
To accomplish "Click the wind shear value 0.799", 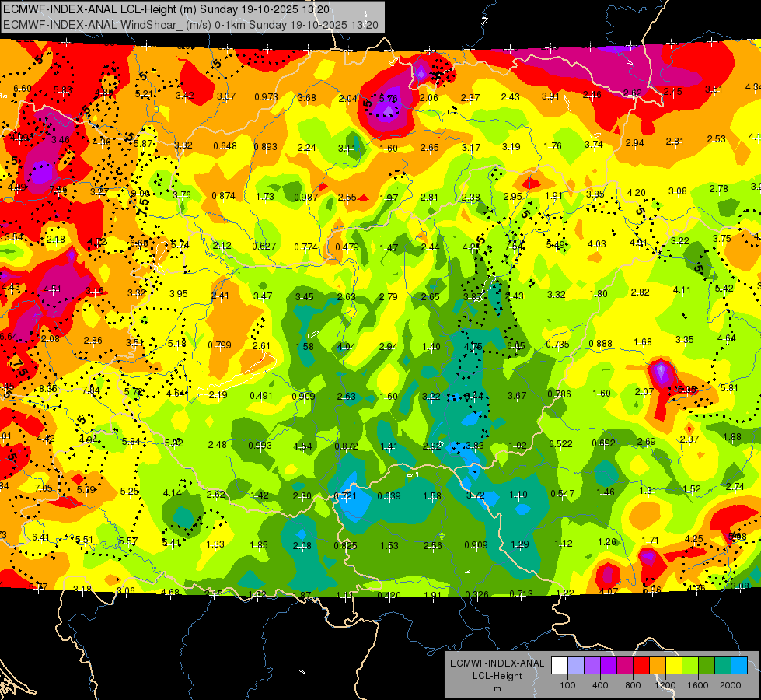I will [219, 345].
